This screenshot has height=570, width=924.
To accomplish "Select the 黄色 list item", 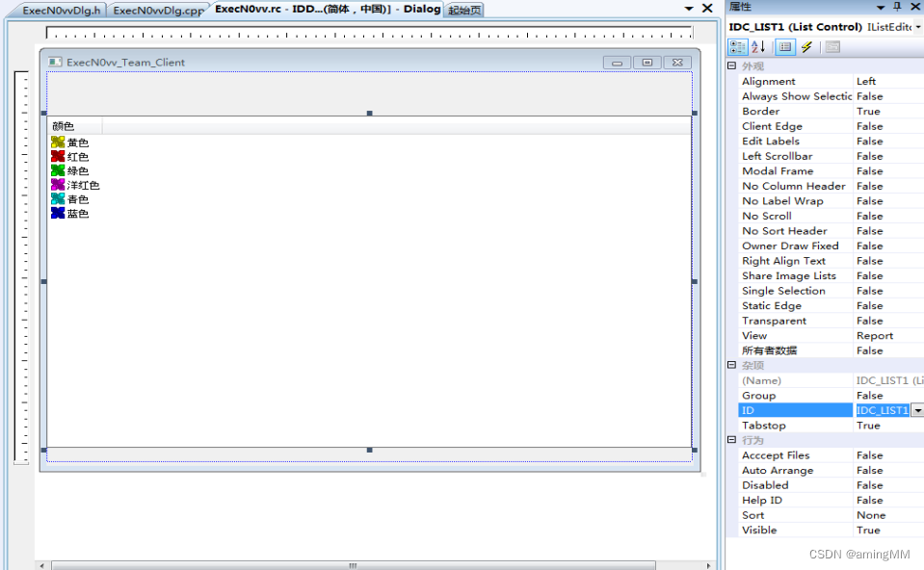I will [x=78, y=142].
